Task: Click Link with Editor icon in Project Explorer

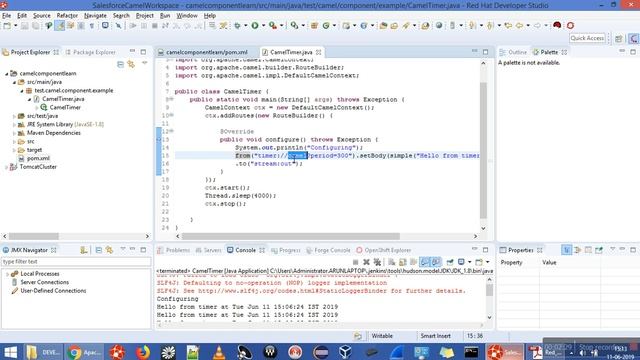Action: 131,64
